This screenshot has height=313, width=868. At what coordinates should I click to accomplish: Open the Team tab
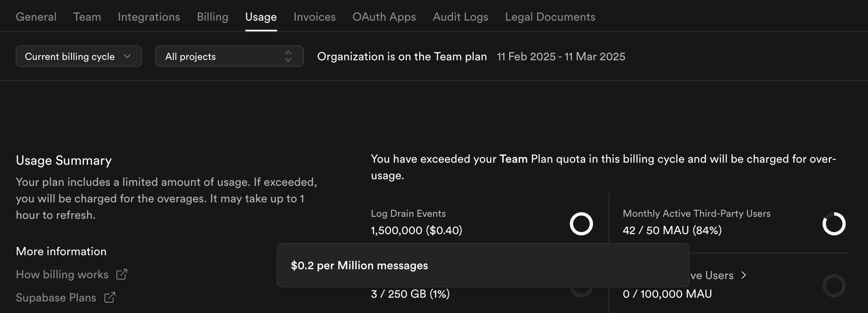[x=87, y=17]
